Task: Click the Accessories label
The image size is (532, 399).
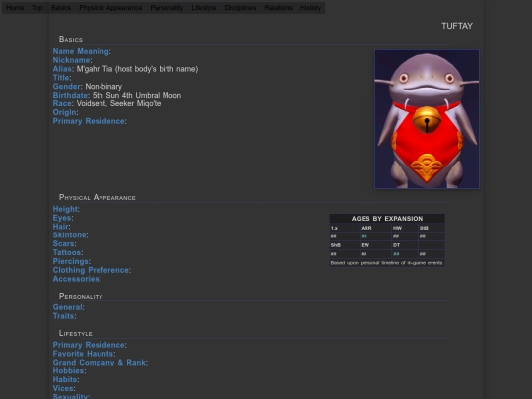Action: coord(76,279)
